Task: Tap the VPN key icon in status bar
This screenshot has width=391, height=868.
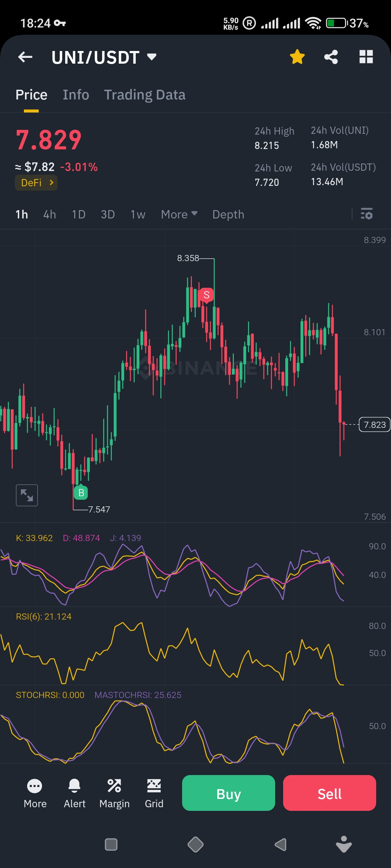Action: tap(60, 23)
